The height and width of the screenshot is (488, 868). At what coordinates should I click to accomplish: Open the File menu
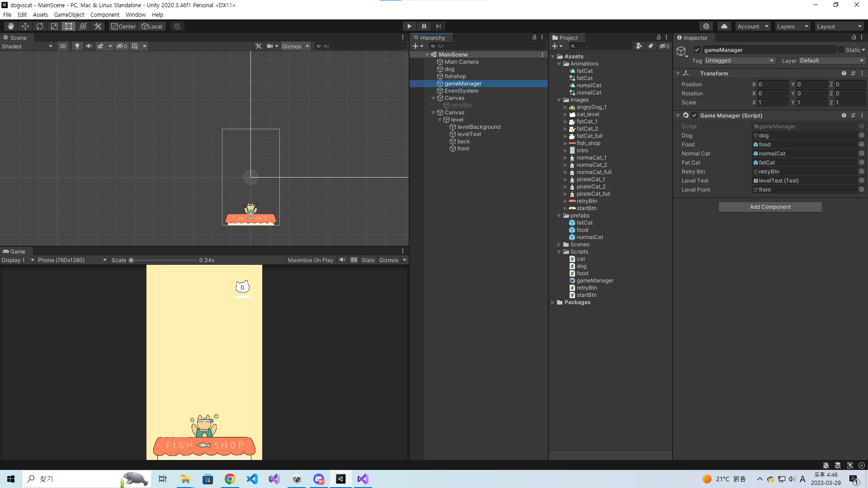tap(7, 14)
